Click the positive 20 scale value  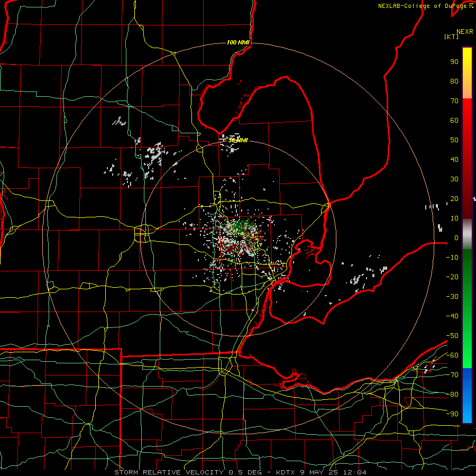454,198
